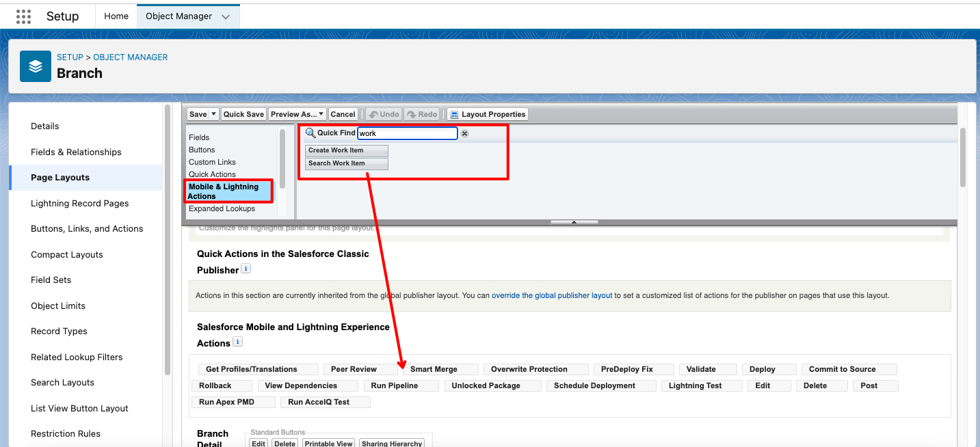This screenshot has width=980, height=447.
Task: Open Related Lookup Filters
Action: coord(77,357)
